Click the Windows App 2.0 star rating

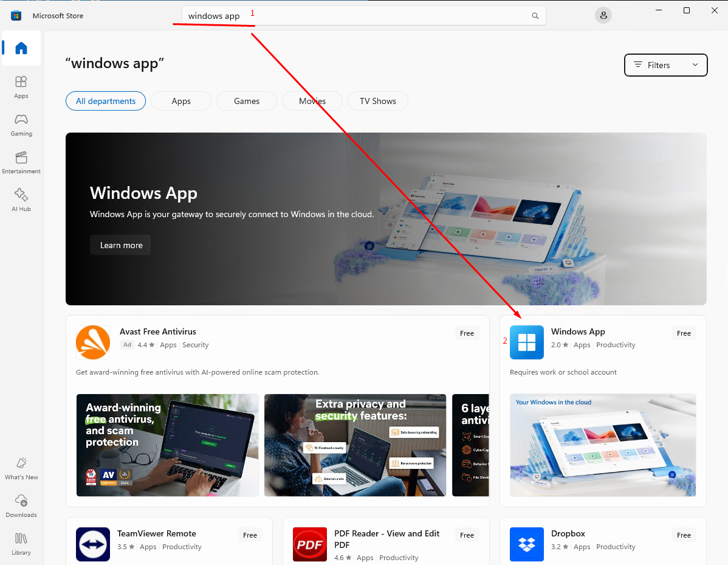[x=560, y=345]
